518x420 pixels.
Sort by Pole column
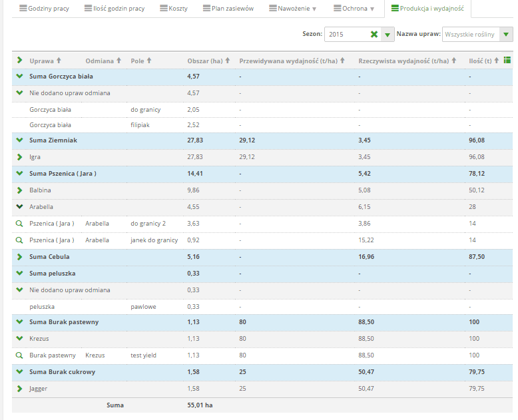click(x=141, y=61)
